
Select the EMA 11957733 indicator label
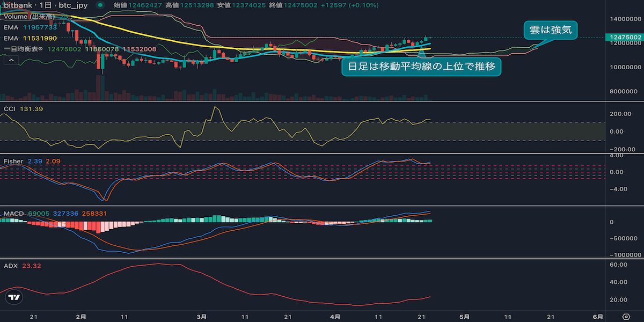(31, 27)
